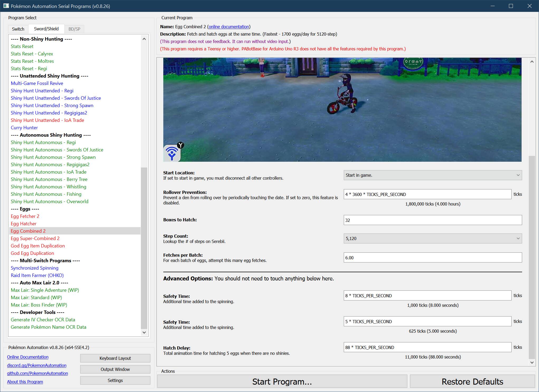This screenshot has width=539, height=392.
Task: Switch to the Switch tab
Action: [18, 29]
